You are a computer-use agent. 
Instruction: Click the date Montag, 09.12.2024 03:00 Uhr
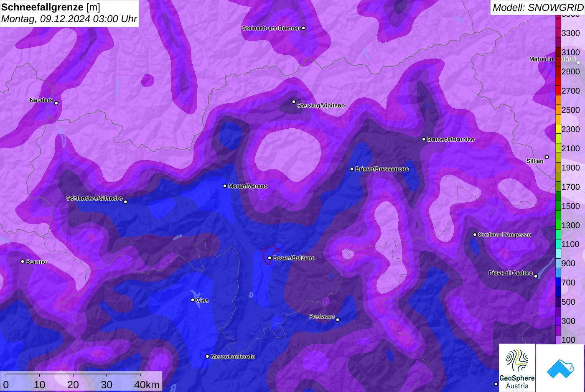click(69, 19)
